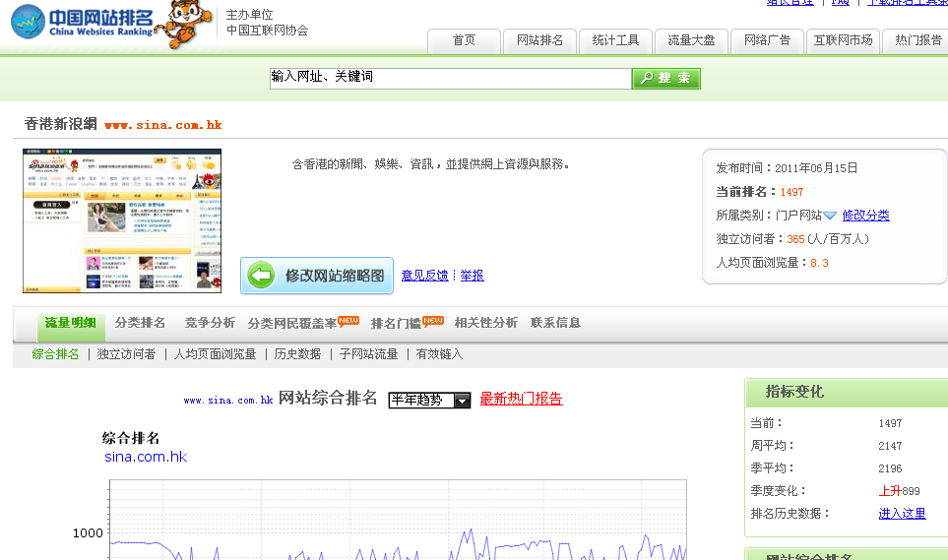Click the 中国互联网协会 organizer text
Viewport: 948px width, 560px height.
pyautogui.click(x=267, y=31)
